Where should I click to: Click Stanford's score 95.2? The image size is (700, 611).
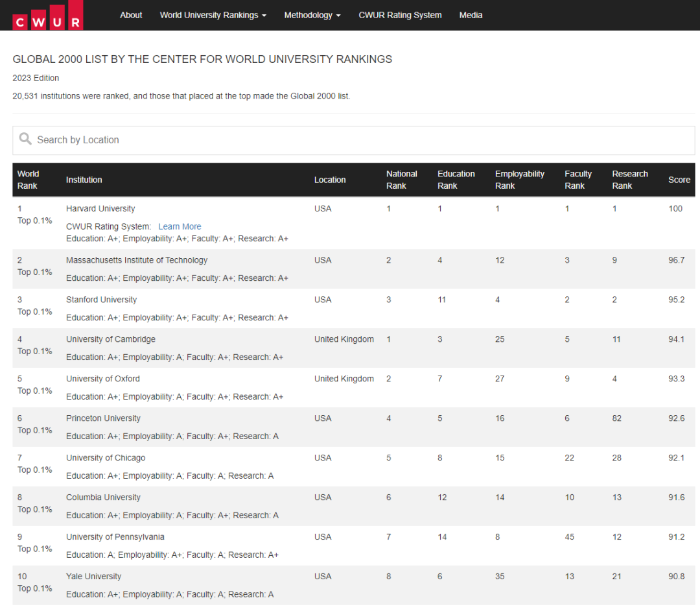click(x=676, y=300)
